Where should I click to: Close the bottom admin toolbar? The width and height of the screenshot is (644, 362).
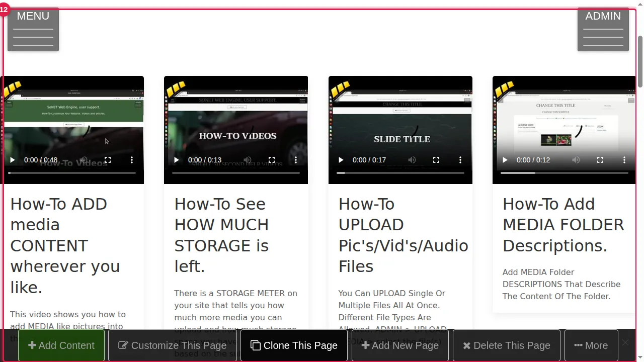(x=625, y=342)
